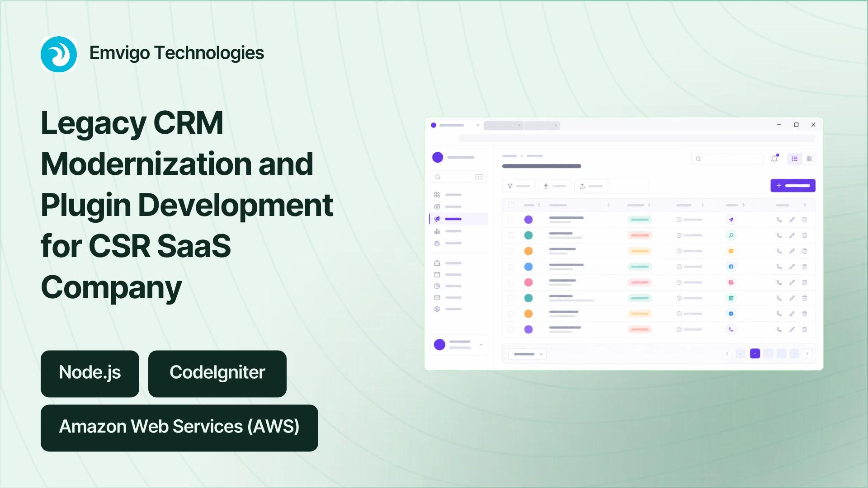Click the purple add (+) button
868x488 pixels.
[x=793, y=186]
